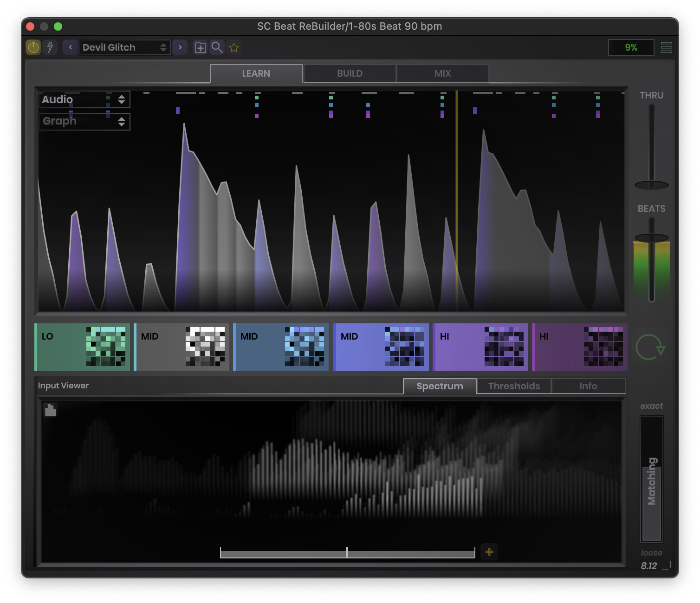
Task: Mark preset as favorite with star
Action: coord(234,47)
